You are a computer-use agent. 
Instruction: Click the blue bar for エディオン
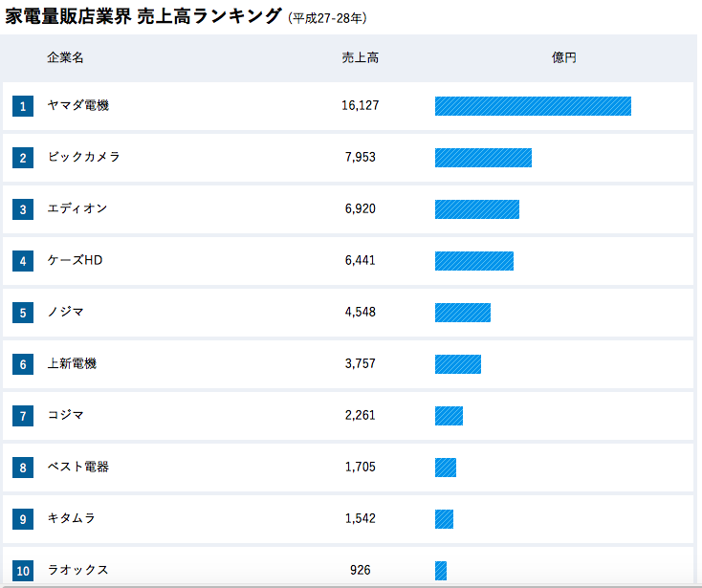477,209
